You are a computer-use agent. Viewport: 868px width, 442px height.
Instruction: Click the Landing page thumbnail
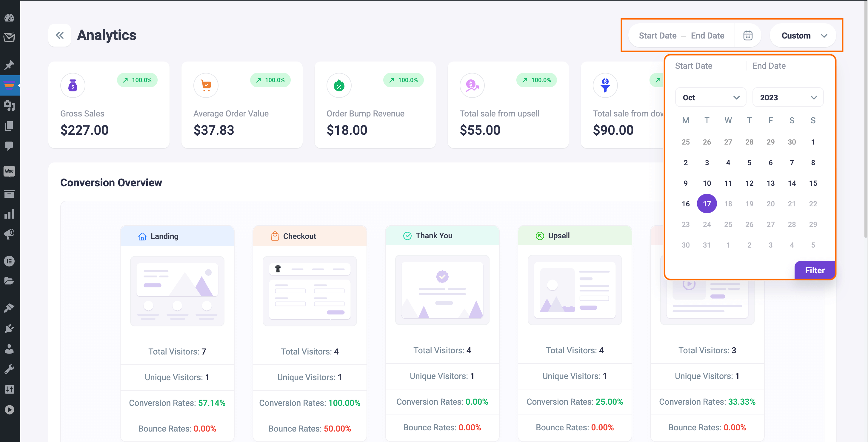coord(177,291)
